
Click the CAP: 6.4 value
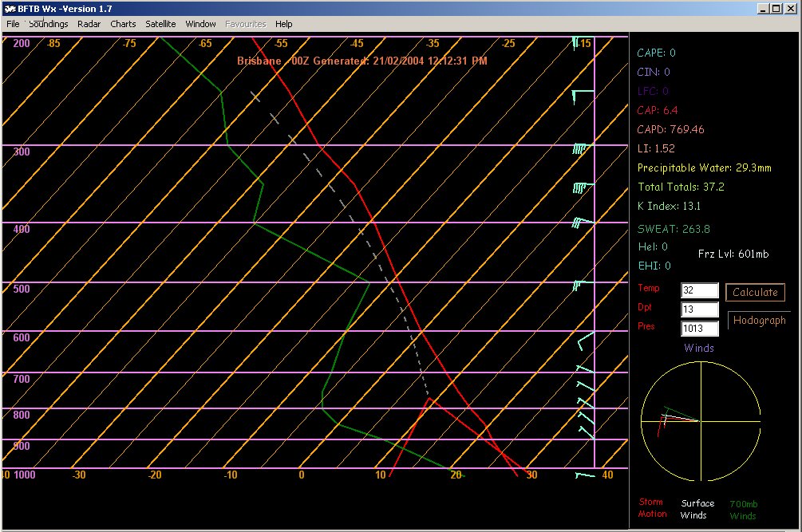click(658, 110)
